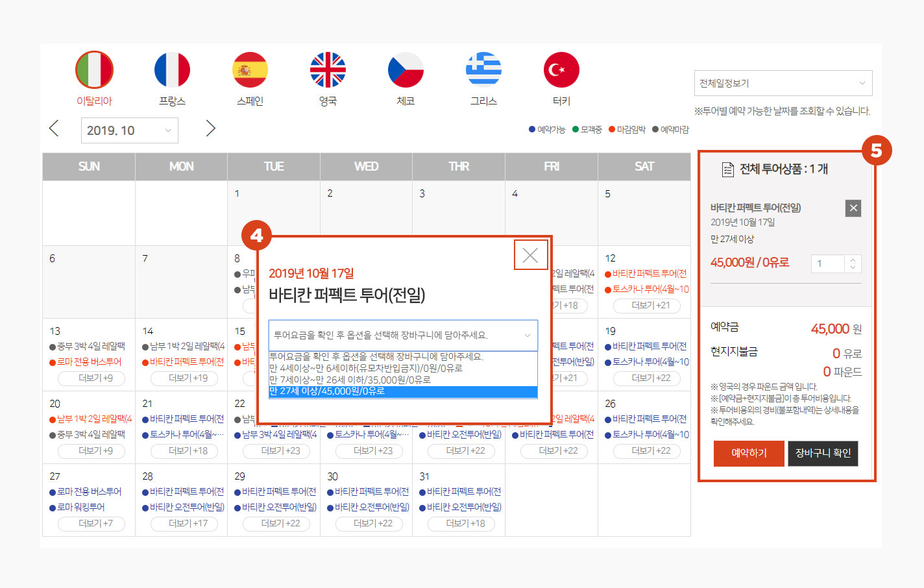Viewport: 924px width, 588px height.
Task: Select the Czech flag icon
Action: coord(406,69)
